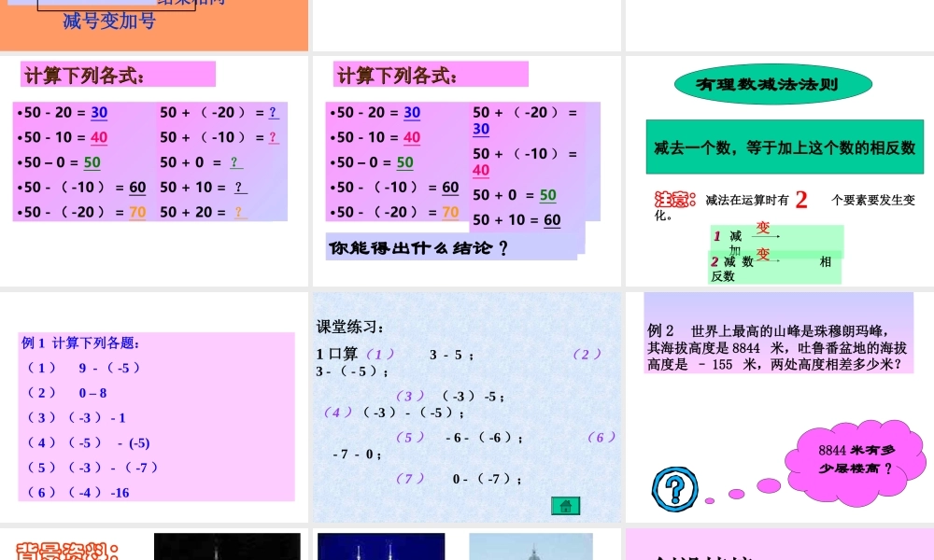The width and height of the screenshot is (934, 560).
Task: Click the question 你能得出什么结论？
Action: point(418,247)
